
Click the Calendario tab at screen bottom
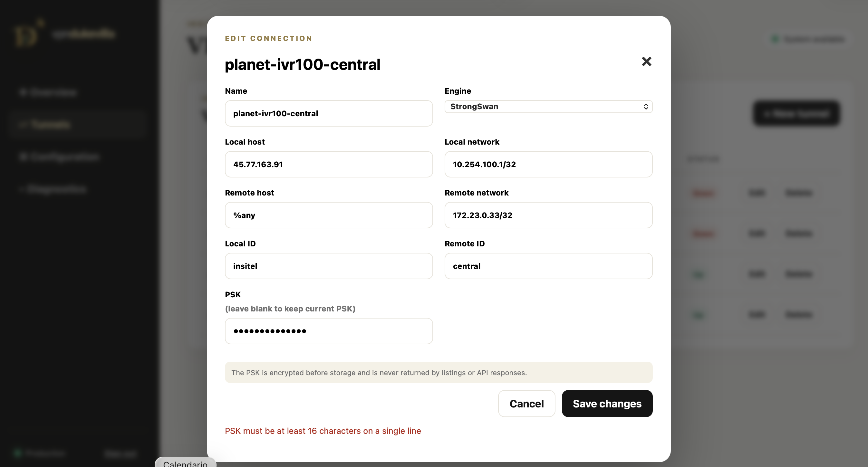click(x=185, y=463)
